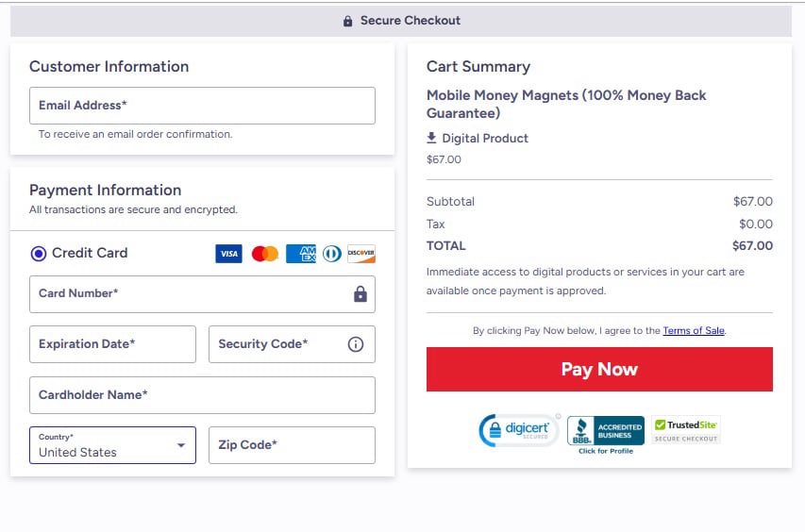Click the Visa card icon
Viewport: 805px width, 532px height.
pos(228,254)
